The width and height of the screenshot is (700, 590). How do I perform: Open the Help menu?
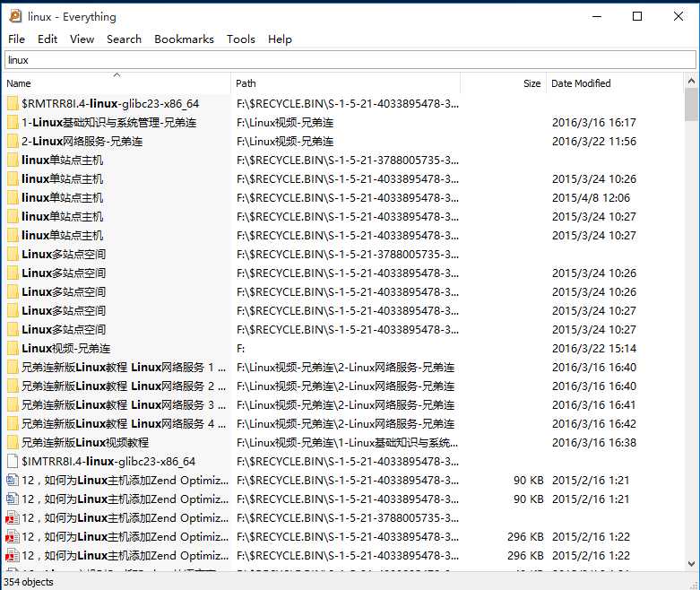(x=280, y=39)
